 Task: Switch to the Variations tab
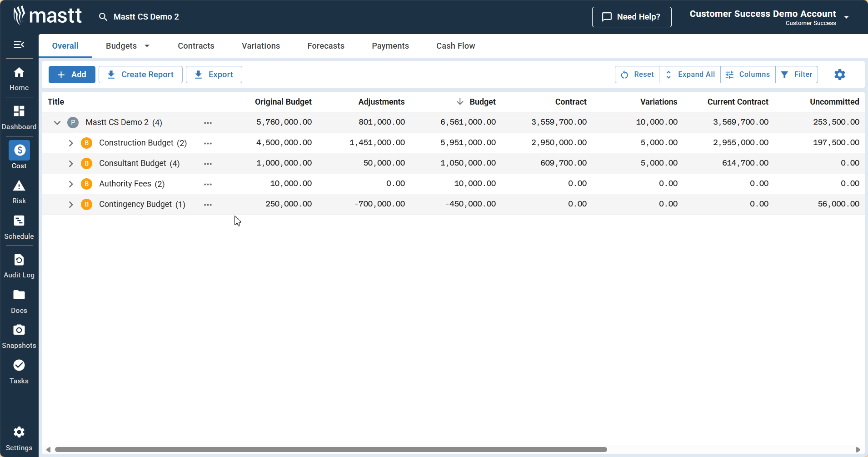coord(261,46)
